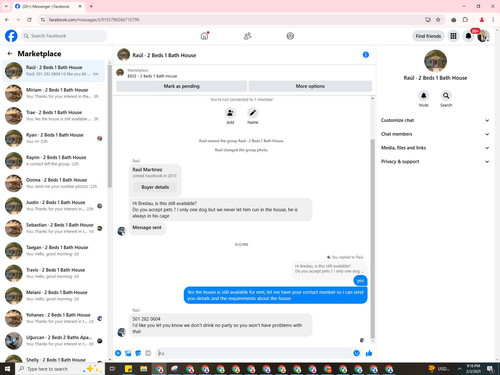Click the blue 'yes' message bubble
Viewport: 500px width, 375px height.
tap(360, 281)
